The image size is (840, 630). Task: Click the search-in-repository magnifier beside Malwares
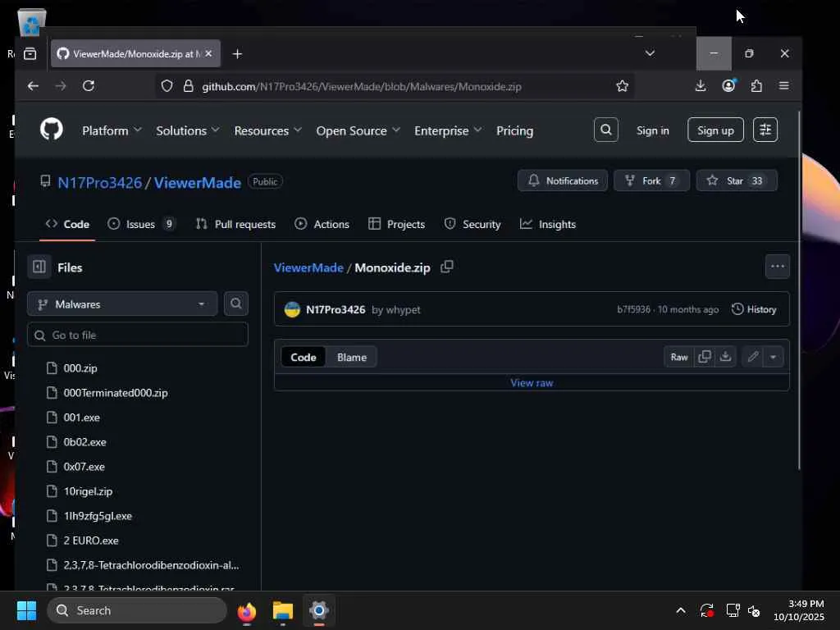[235, 304]
